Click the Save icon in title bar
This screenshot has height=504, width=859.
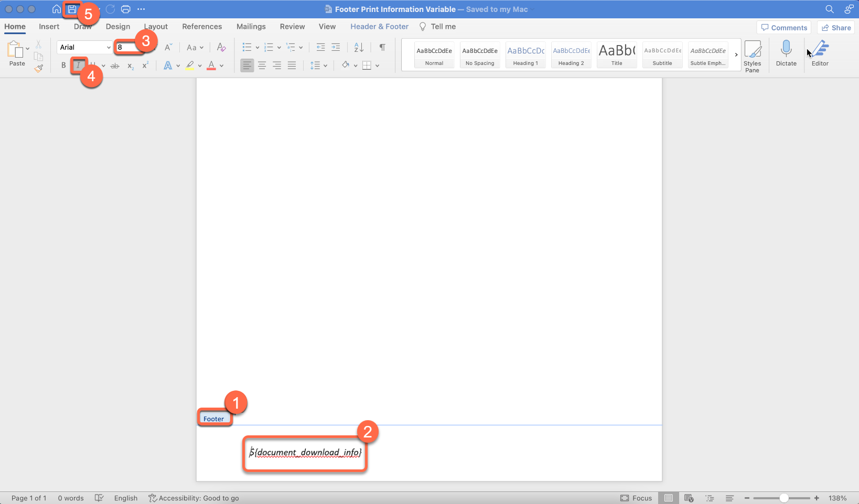72,9
